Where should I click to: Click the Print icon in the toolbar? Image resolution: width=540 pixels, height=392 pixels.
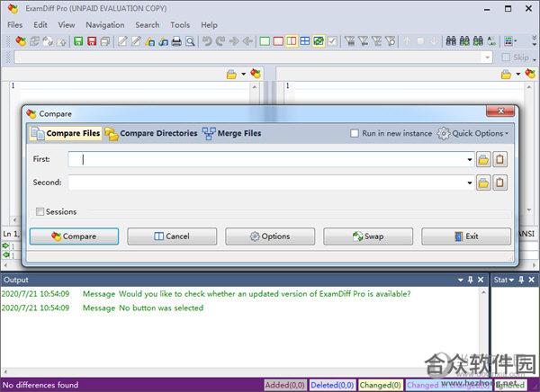(x=176, y=41)
